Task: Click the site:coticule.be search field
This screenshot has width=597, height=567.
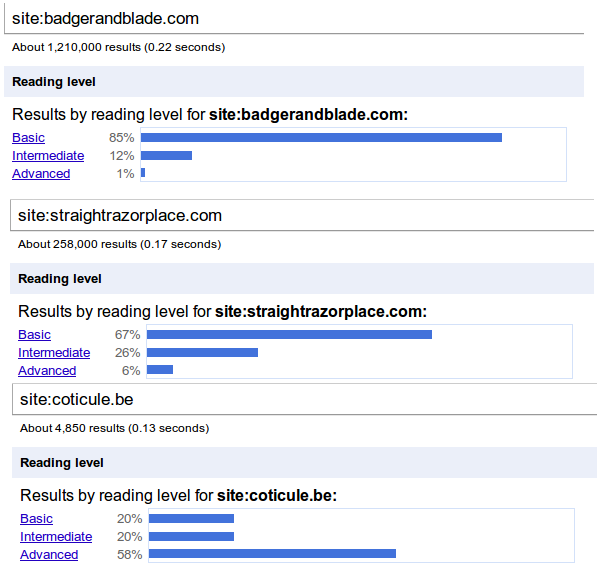Action: coord(305,399)
